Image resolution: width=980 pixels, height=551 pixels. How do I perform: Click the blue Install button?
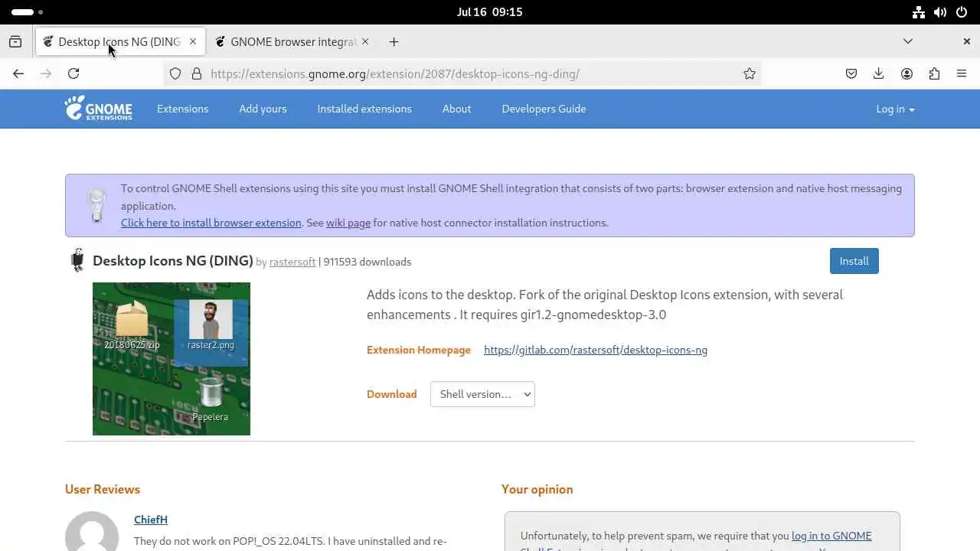[854, 261]
